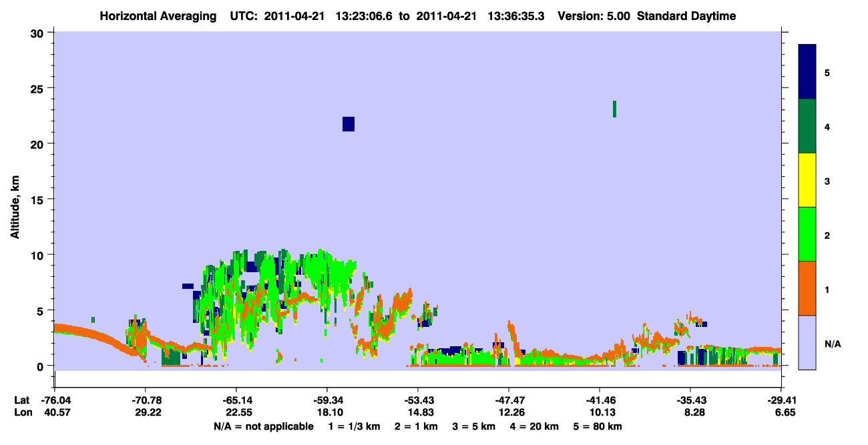Click the colorbar label '5'

(827, 72)
